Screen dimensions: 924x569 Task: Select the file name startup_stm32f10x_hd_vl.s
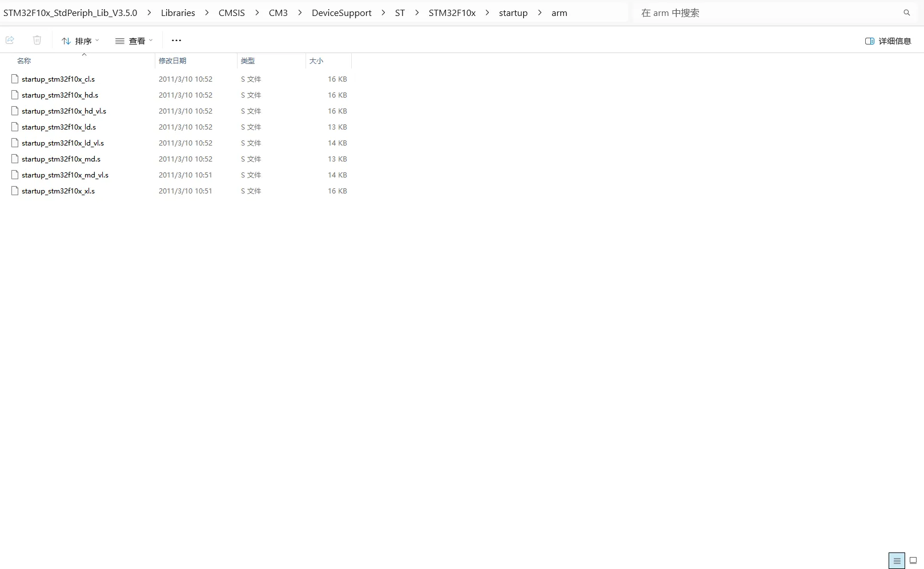[64, 111]
